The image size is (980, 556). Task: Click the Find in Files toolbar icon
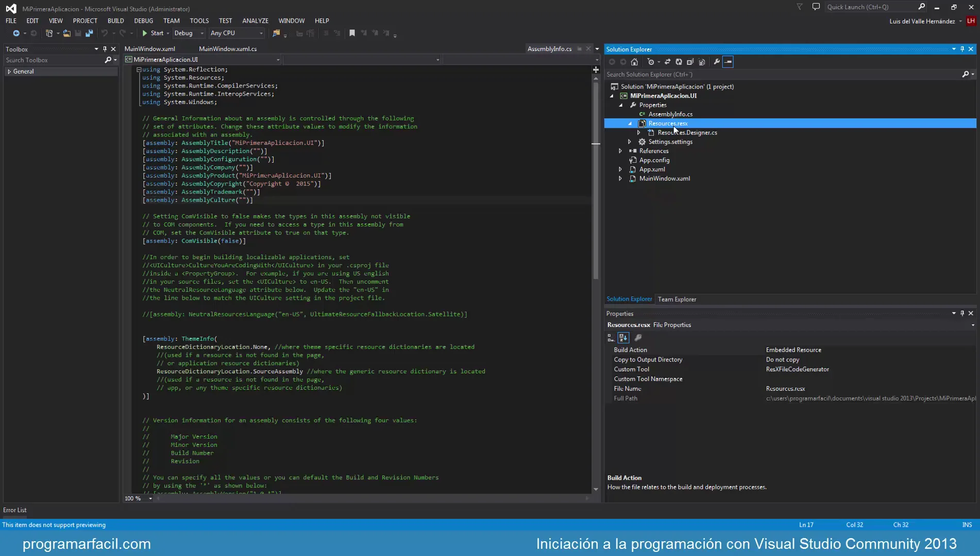[276, 33]
